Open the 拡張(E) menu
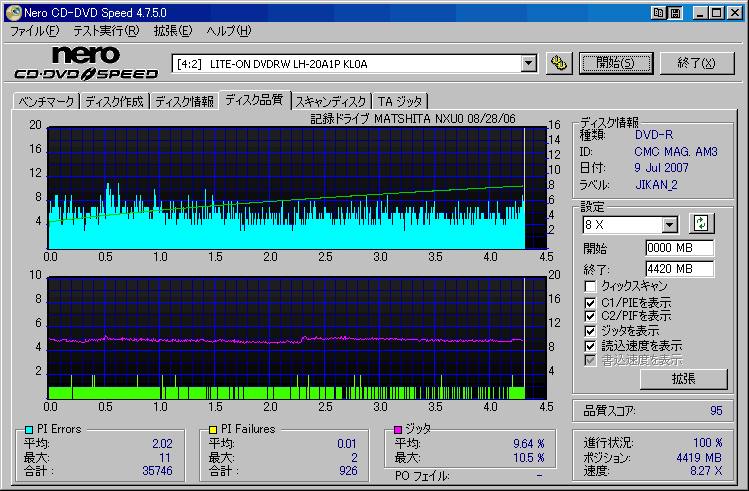The height and width of the screenshot is (491, 749). click(x=172, y=32)
